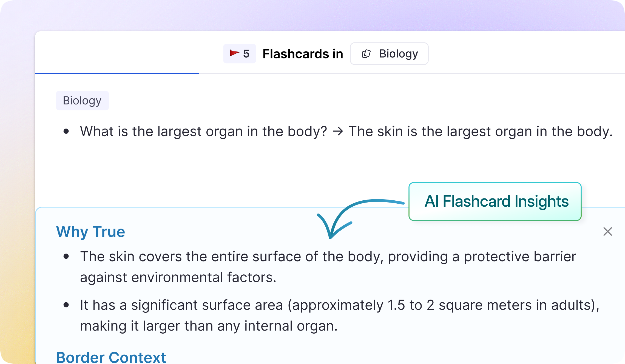Select the Biology tag chip
The image size is (625, 364).
click(x=82, y=101)
